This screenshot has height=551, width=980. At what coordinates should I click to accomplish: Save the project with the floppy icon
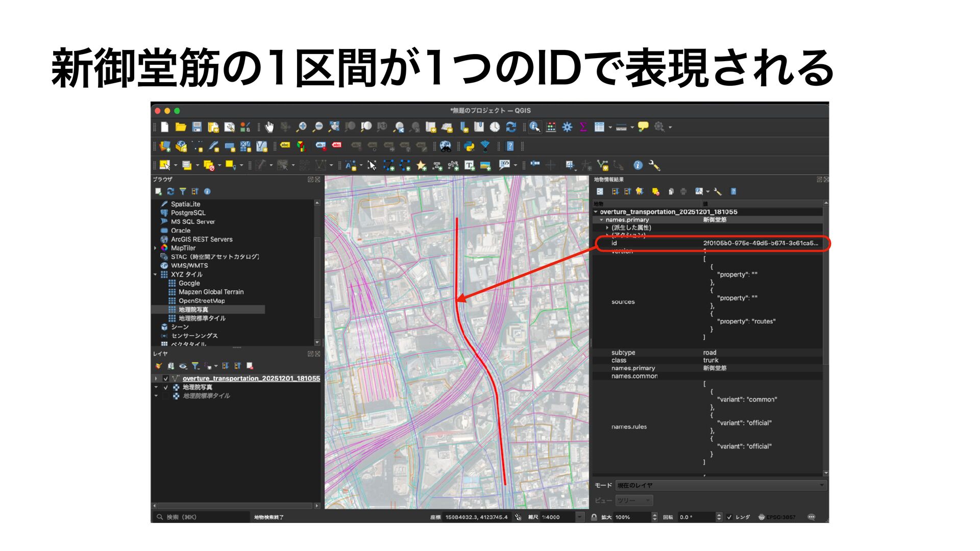pyautogui.click(x=197, y=127)
